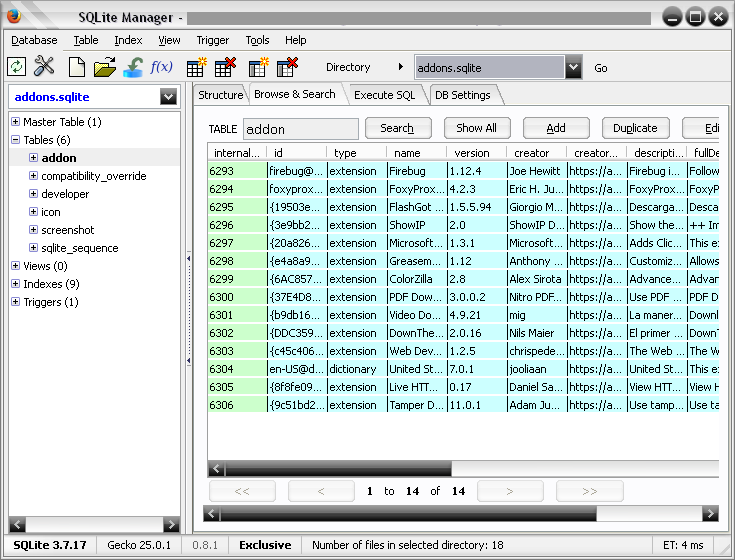735x560 pixels.
Task: Click the Firefox logo in the title bar
Action: [x=14, y=16]
